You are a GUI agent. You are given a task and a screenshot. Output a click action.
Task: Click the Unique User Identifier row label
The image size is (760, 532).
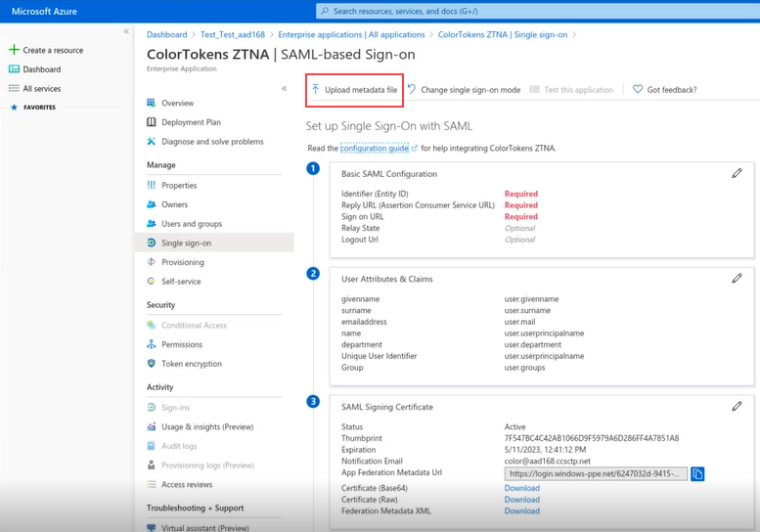tap(380, 356)
